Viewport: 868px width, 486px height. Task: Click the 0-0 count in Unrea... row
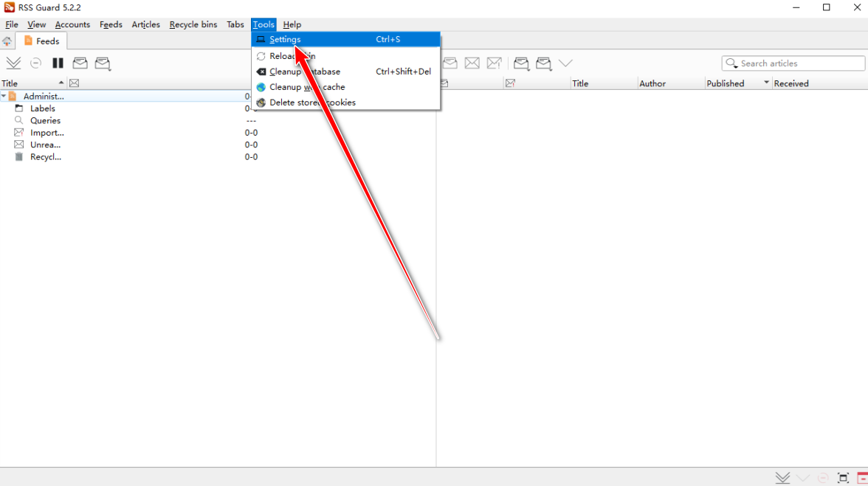251,145
